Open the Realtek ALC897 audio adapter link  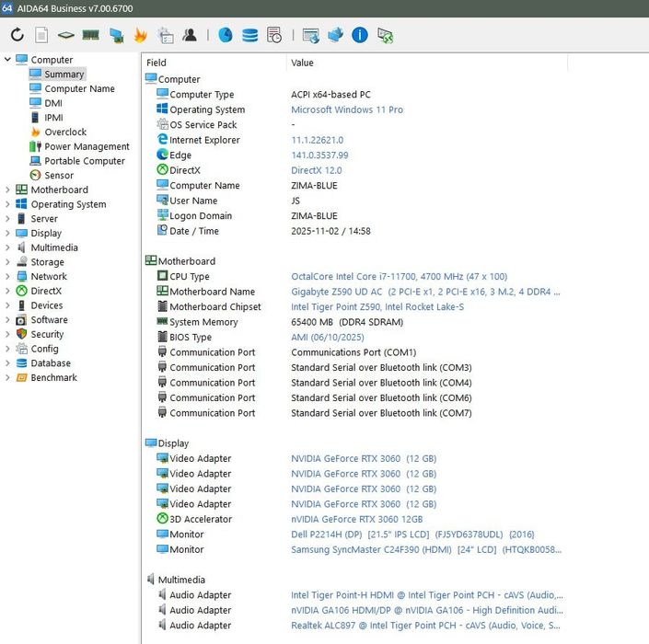click(425, 626)
